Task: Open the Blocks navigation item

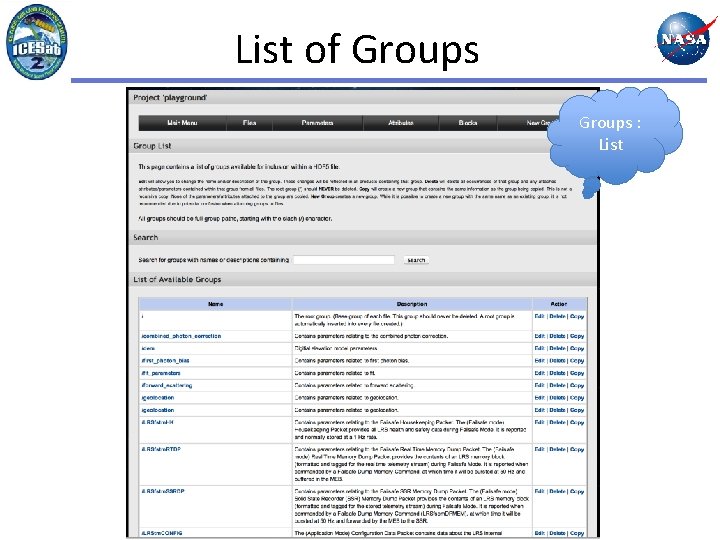Action: (467, 123)
